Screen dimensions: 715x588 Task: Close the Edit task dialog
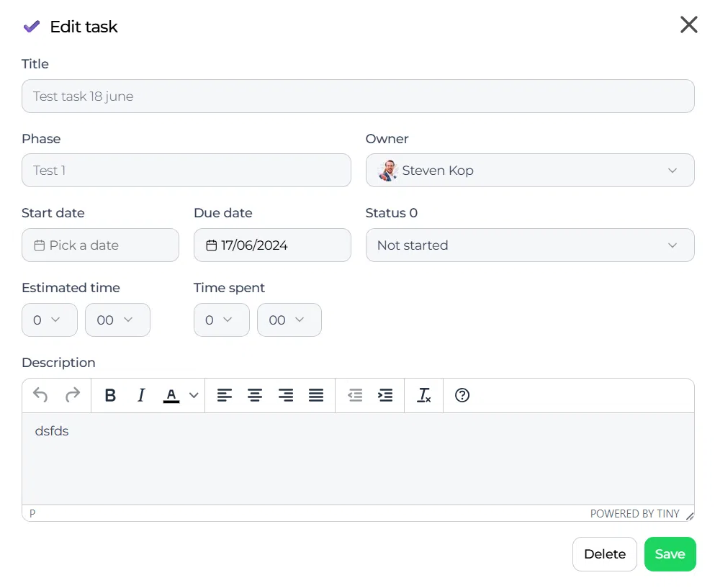688,24
